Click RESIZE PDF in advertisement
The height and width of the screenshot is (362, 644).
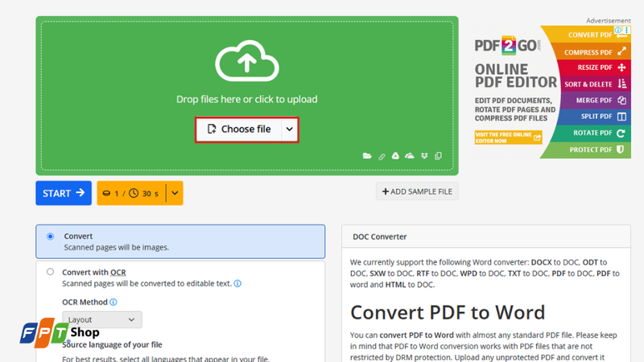pyautogui.click(x=595, y=68)
